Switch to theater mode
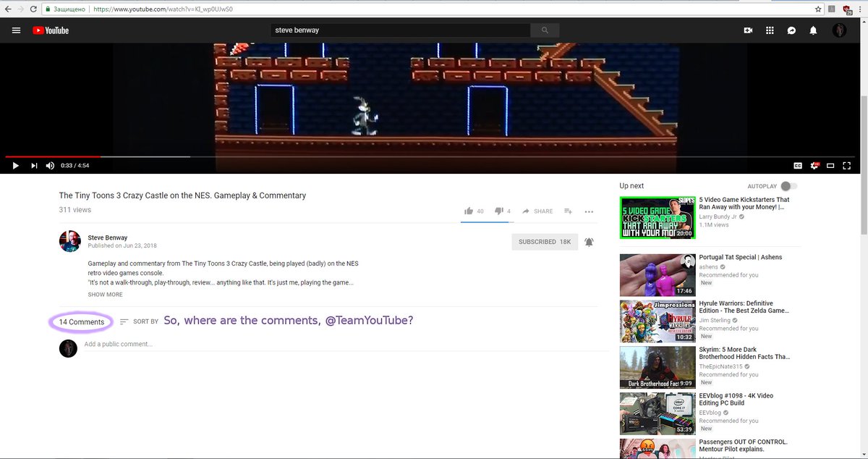 pos(830,166)
